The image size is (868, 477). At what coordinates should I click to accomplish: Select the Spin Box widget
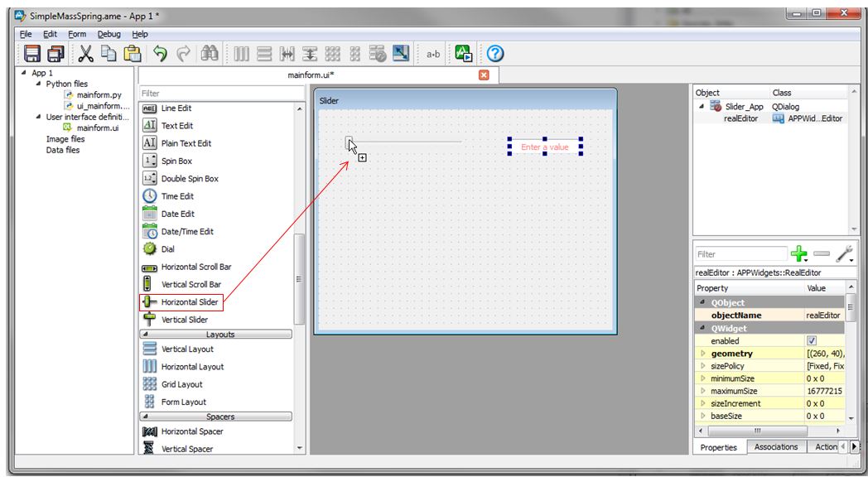176,161
